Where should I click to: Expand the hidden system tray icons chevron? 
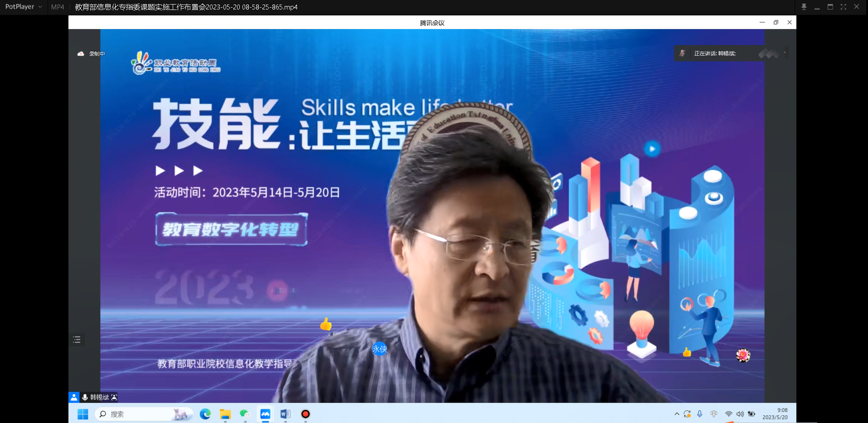(x=677, y=414)
